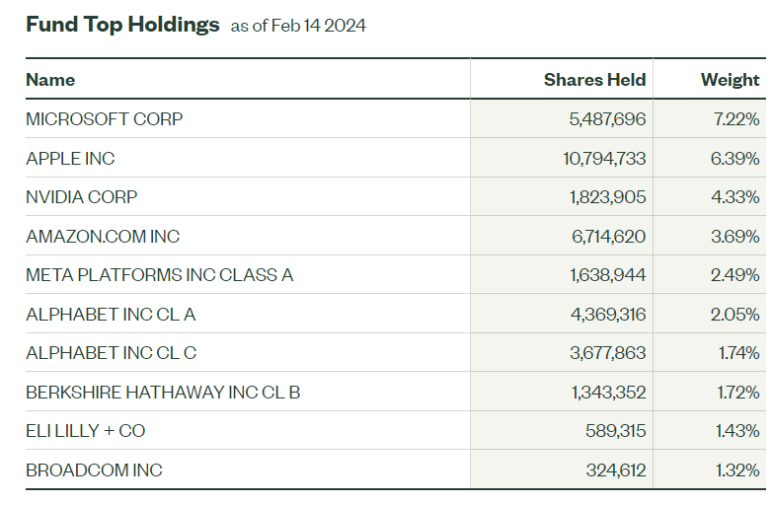The image size is (773, 505).
Task: Click the Shares Held column header
Action: [x=595, y=80]
